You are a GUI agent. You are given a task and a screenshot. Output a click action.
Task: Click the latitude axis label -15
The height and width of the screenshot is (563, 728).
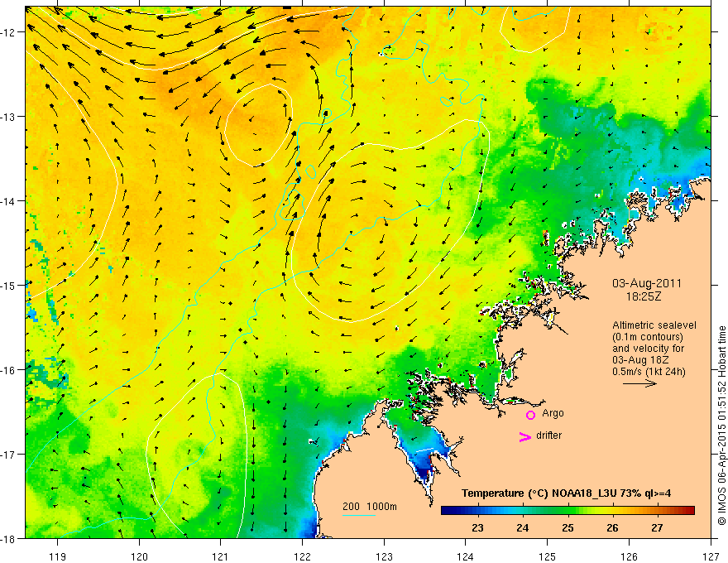click(8, 285)
